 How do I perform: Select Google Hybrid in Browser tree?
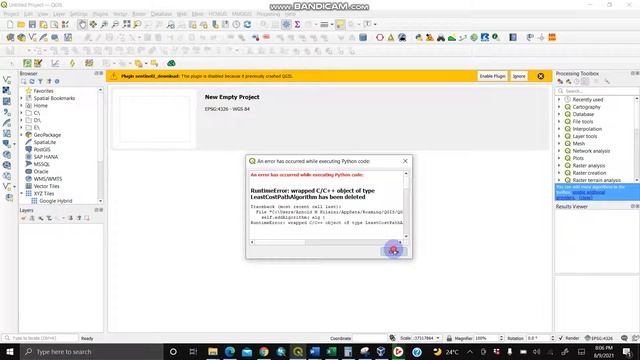pos(56,201)
